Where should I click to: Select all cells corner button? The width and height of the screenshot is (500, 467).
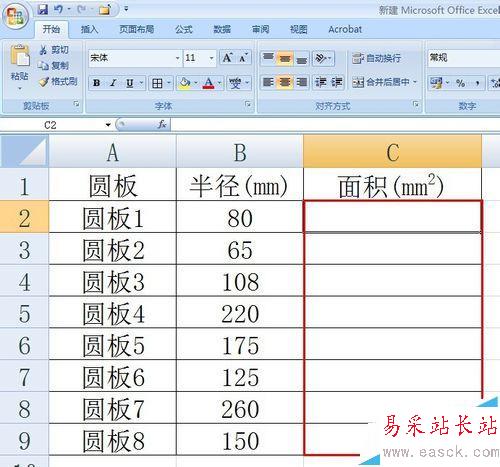pos(24,151)
